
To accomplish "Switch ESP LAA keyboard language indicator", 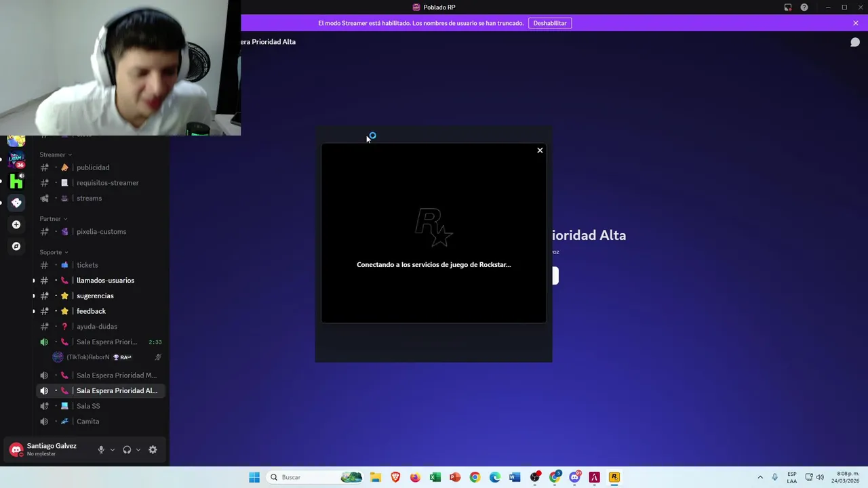I will coord(792,477).
